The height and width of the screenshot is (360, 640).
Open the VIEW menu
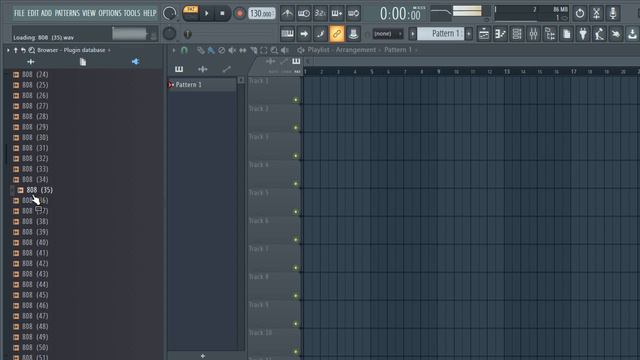click(x=89, y=13)
